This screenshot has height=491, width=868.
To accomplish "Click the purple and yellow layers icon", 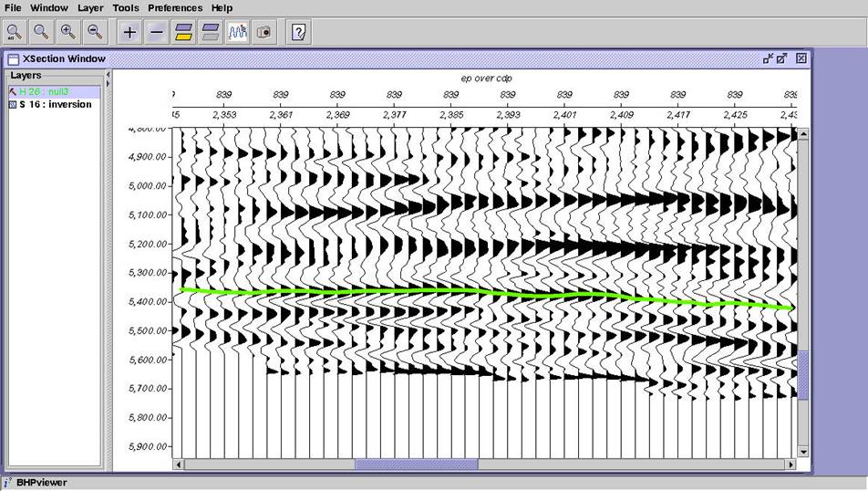I will click(184, 32).
